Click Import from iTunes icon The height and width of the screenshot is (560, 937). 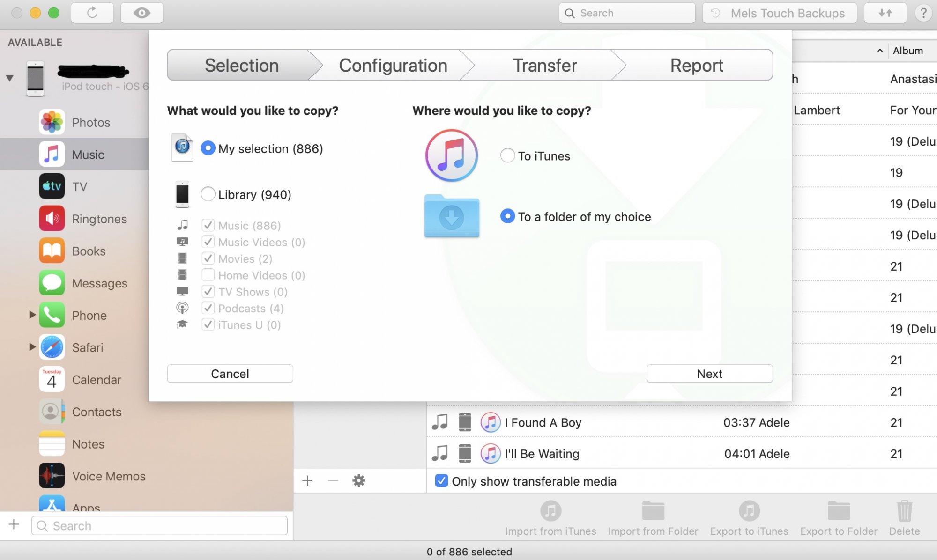551,511
